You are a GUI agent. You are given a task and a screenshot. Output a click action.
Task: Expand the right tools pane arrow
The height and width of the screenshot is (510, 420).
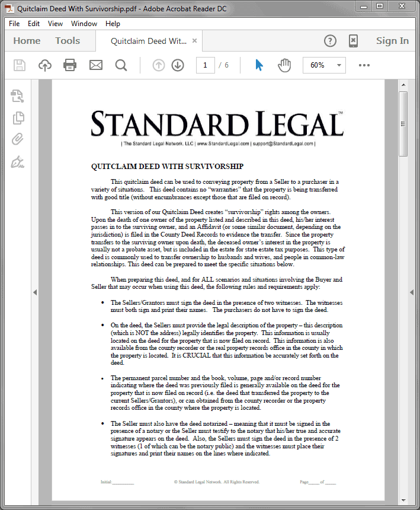412,292
